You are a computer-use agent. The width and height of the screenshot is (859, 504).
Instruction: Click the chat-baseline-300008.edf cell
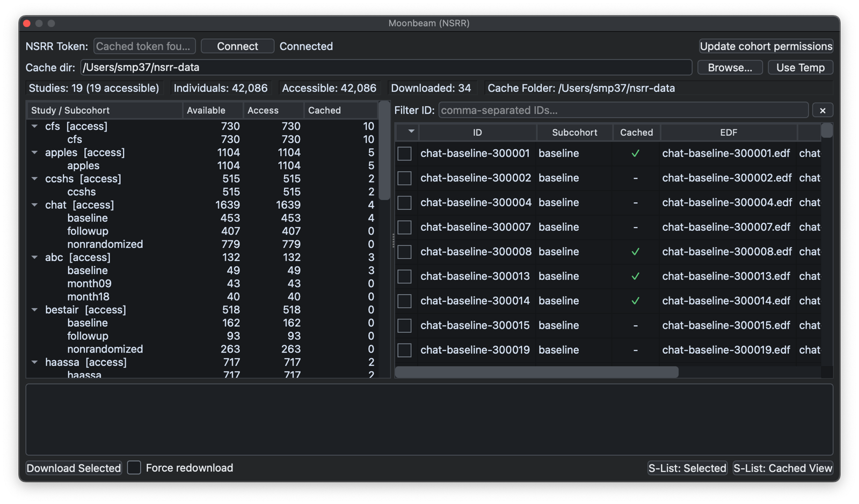tap(727, 252)
